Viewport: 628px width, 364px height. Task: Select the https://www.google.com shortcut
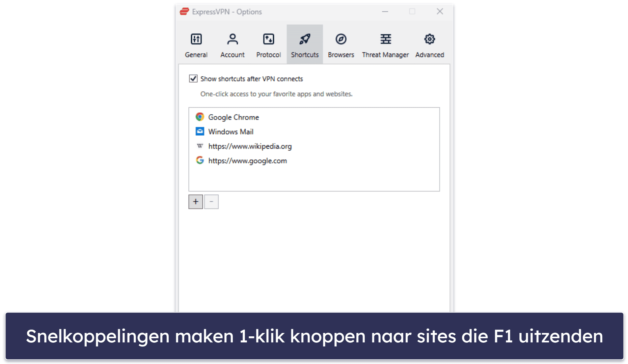coord(314,161)
